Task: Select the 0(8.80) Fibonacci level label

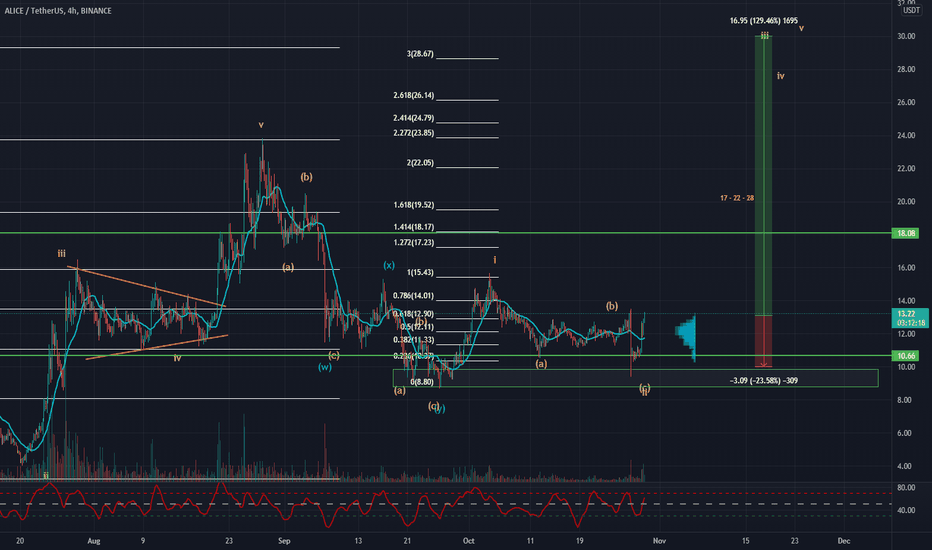Action: coord(422,382)
